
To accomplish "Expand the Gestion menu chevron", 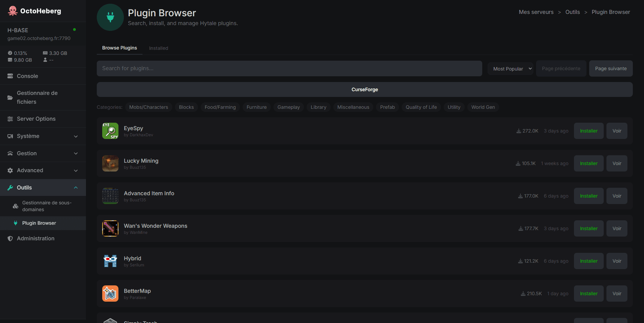I will pos(76,154).
